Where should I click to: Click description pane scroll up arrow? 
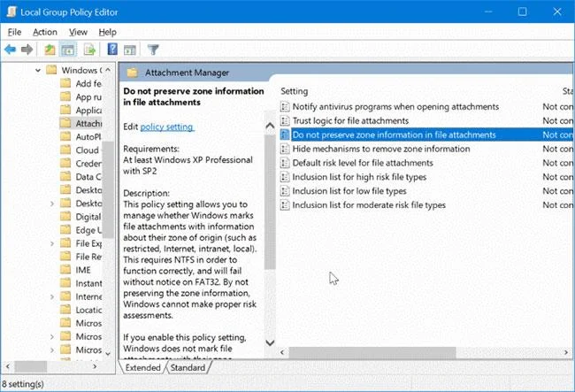[270, 126]
